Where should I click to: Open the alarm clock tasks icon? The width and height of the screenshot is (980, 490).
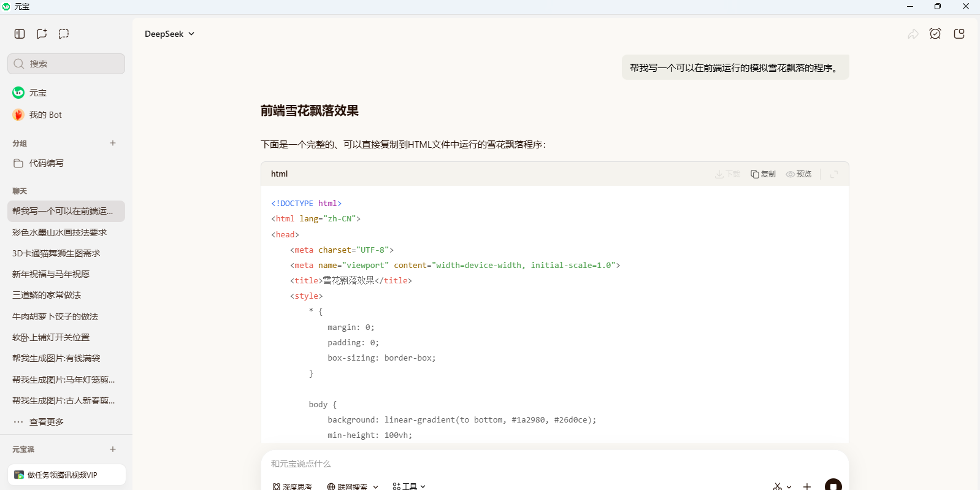pos(935,34)
